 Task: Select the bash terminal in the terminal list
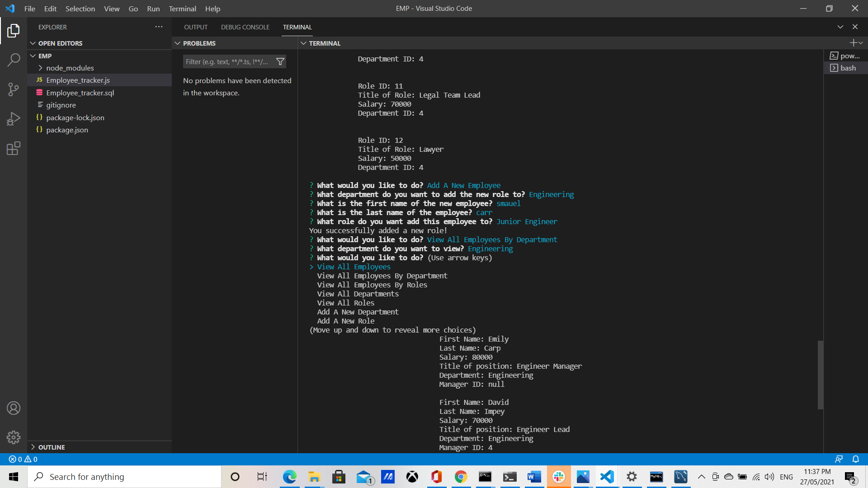pos(849,68)
